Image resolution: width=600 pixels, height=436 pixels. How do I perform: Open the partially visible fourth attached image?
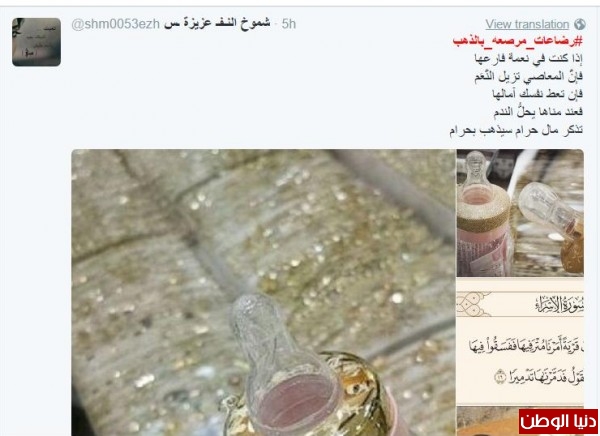pos(488,422)
